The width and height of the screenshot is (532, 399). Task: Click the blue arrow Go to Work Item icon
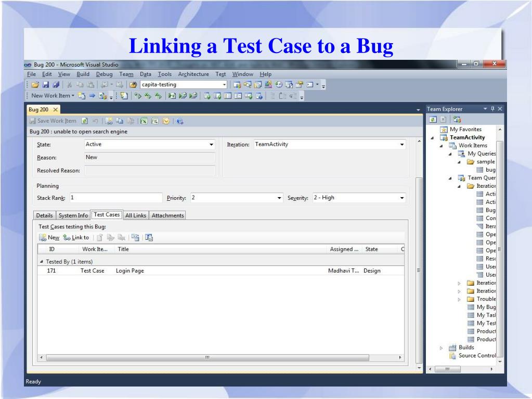pyautogui.click(x=92, y=96)
